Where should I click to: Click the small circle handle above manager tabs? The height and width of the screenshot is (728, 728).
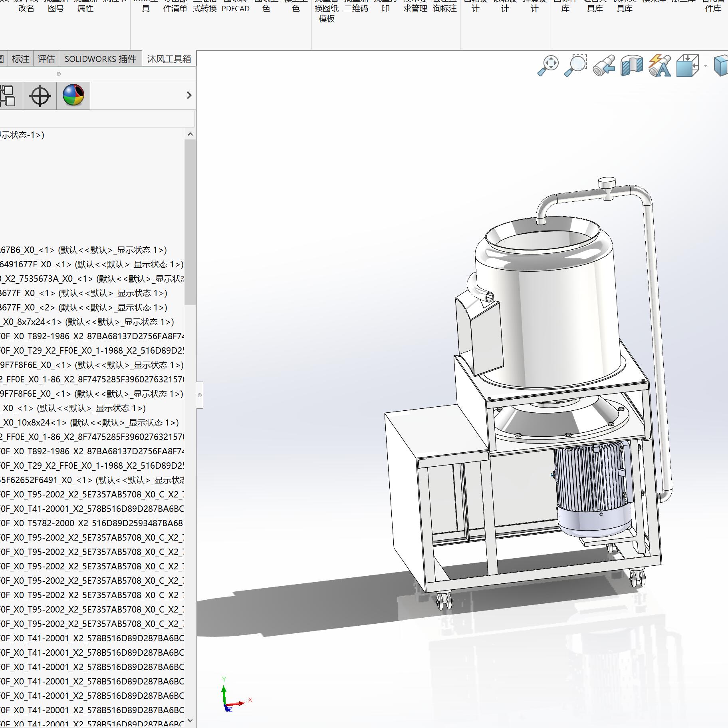59,74
